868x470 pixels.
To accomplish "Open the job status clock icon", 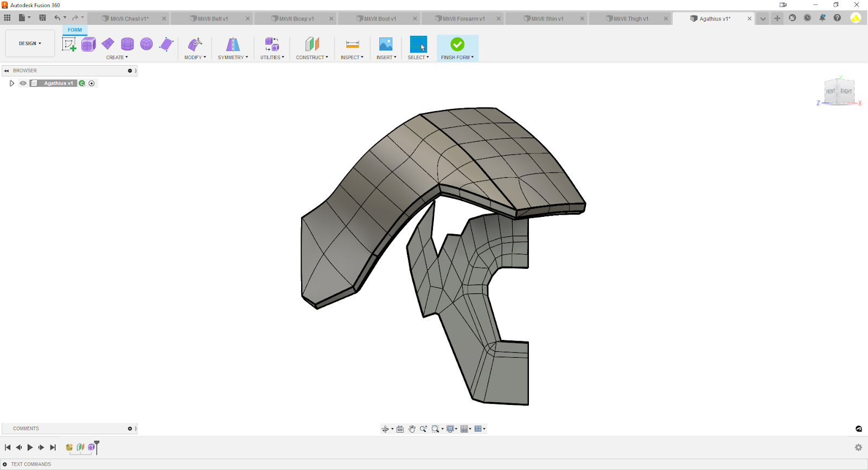I will tap(807, 18).
